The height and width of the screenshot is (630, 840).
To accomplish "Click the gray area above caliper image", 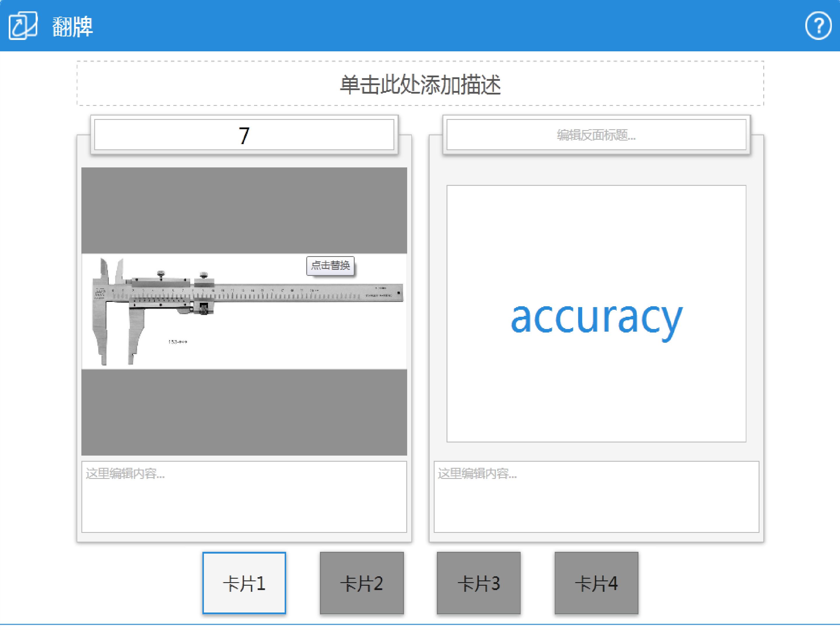I will click(x=244, y=210).
